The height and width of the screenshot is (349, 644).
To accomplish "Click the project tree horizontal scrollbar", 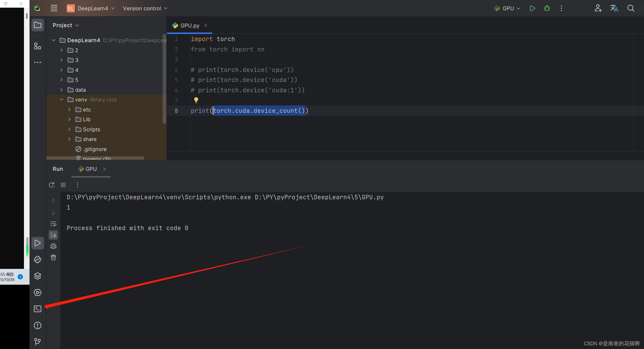I will coord(95,158).
